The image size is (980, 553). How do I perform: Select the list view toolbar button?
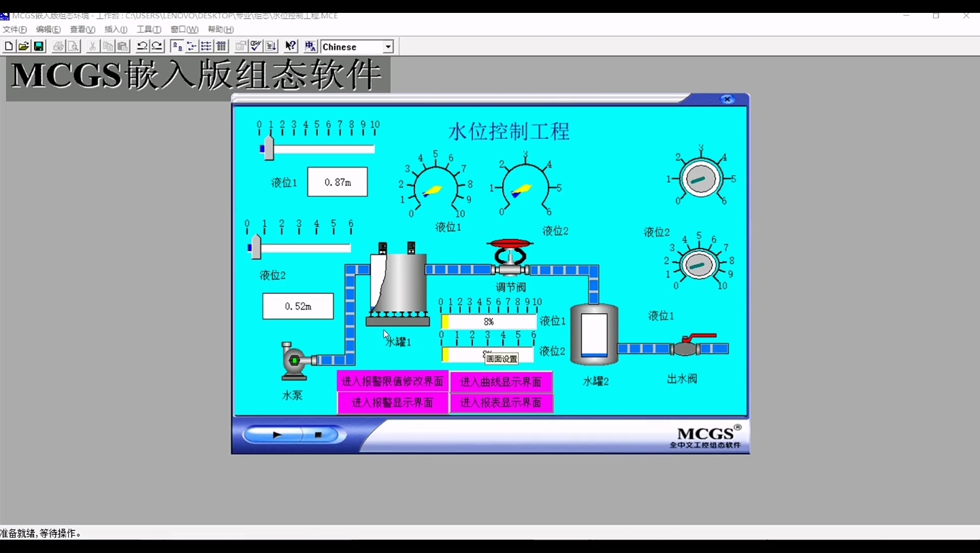pos(206,46)
